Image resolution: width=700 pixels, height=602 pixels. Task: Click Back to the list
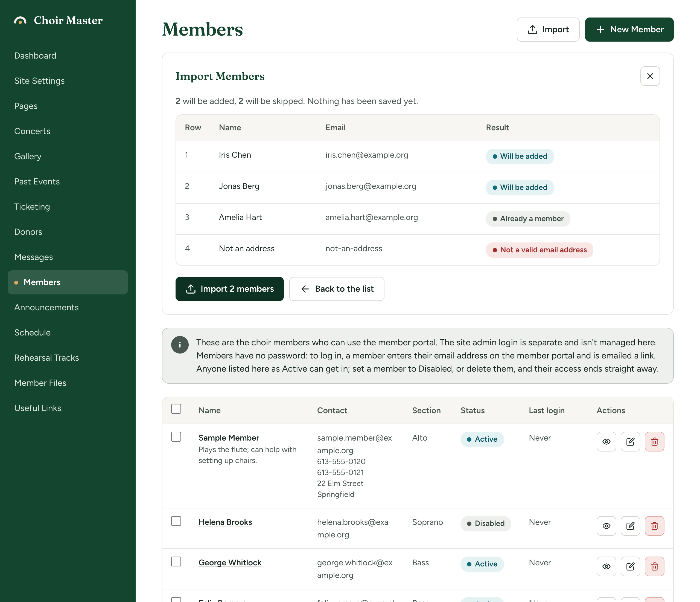tap(337, 289)
